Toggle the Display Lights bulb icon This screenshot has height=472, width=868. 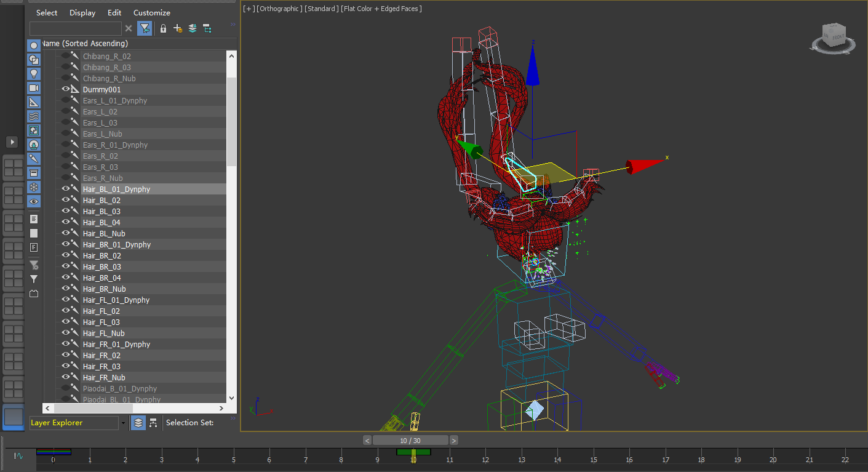[x=34, y=74]
